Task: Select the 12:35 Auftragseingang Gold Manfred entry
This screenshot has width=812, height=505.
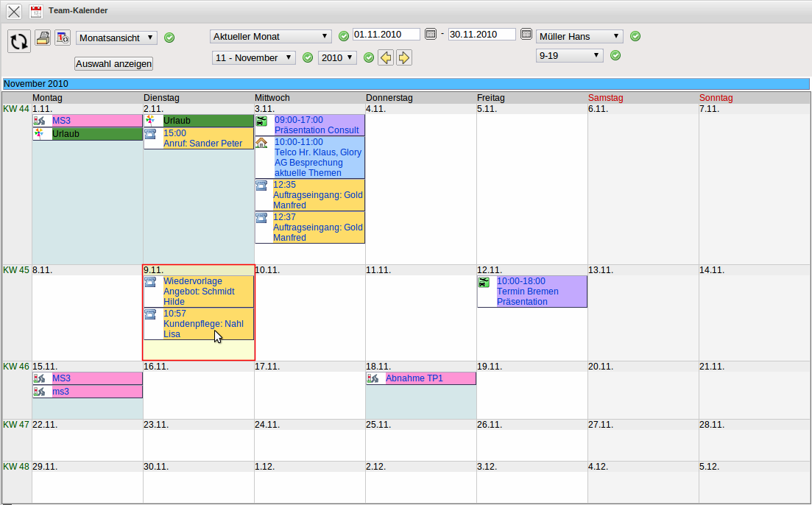Action: click(317, 195)
